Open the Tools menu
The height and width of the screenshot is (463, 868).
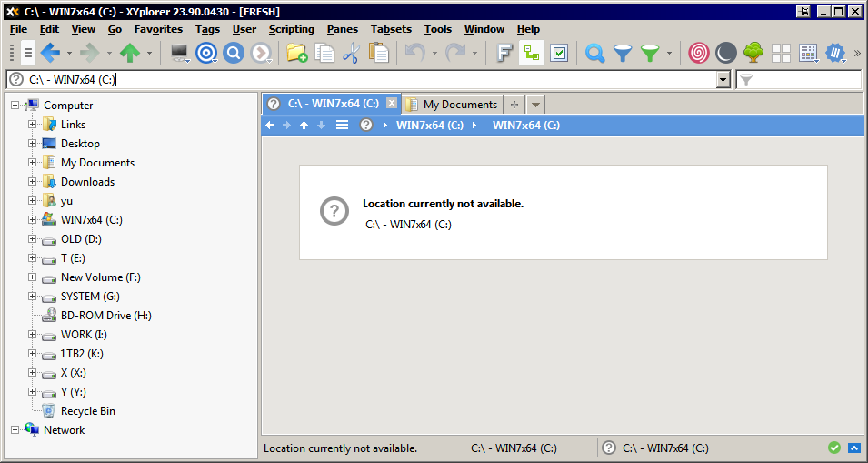(438, 29)
